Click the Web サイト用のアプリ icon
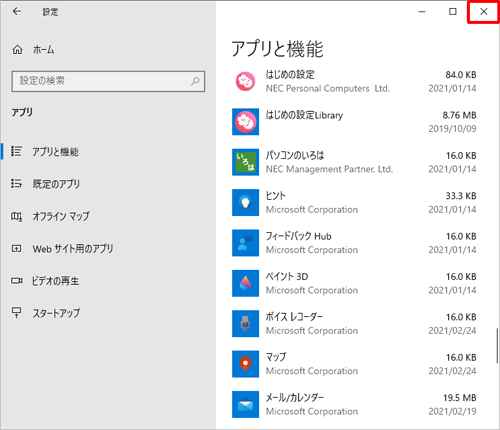The image size is (500, 430). click(16, 249)
